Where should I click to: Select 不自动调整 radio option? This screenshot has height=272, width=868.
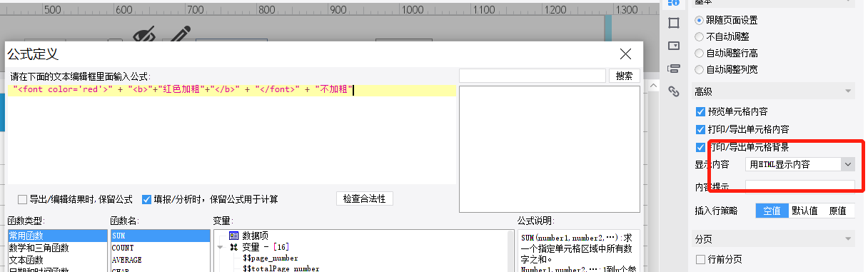point(699,36)
